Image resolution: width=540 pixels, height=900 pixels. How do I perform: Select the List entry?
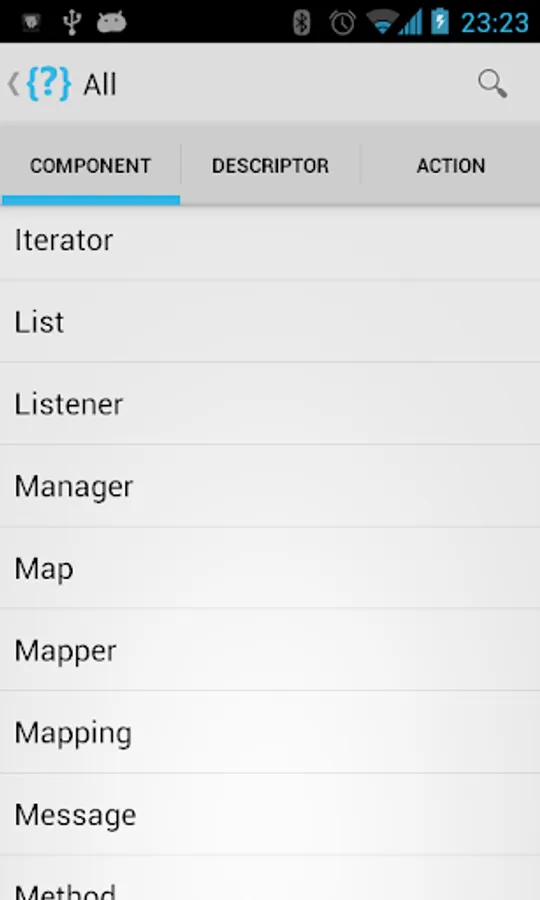point(270,321)
